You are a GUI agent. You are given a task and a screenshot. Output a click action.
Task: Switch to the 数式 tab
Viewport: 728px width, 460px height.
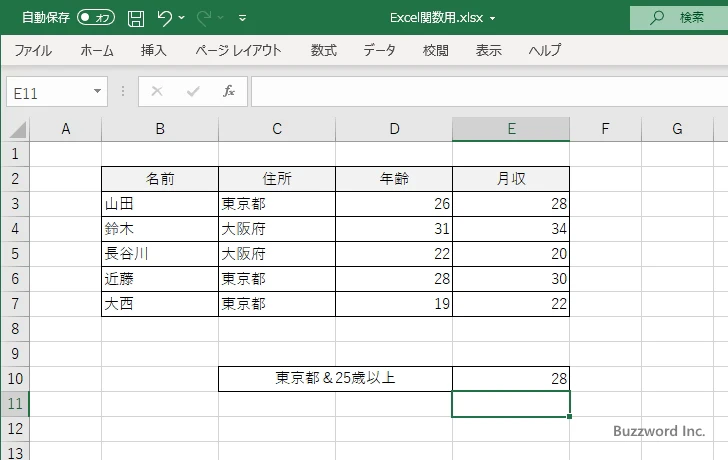[324, 50]
